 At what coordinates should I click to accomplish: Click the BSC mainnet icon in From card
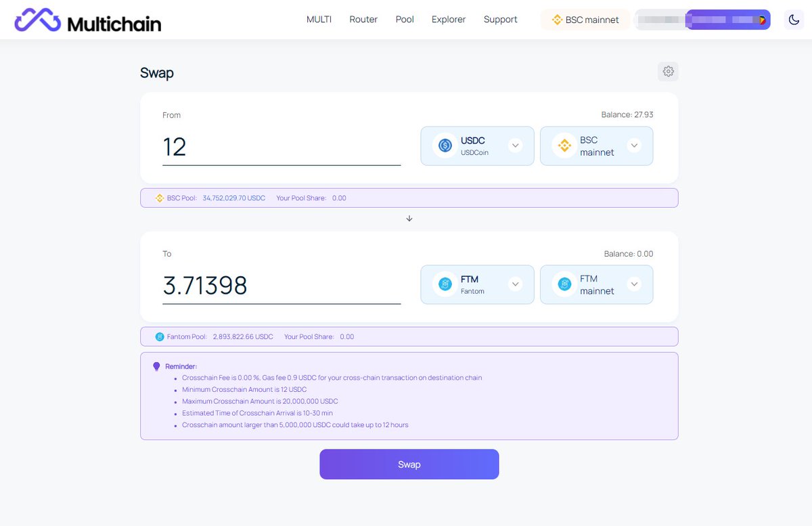point(564,145)
